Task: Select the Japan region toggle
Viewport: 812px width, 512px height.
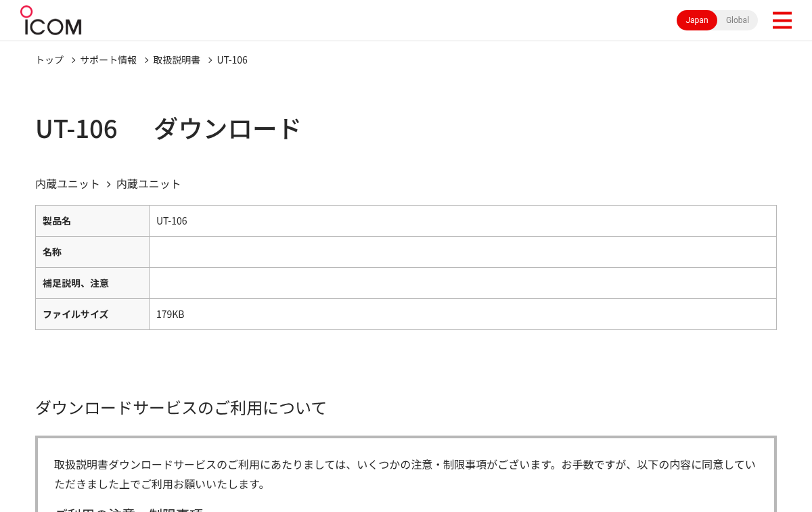Action: 697,20
